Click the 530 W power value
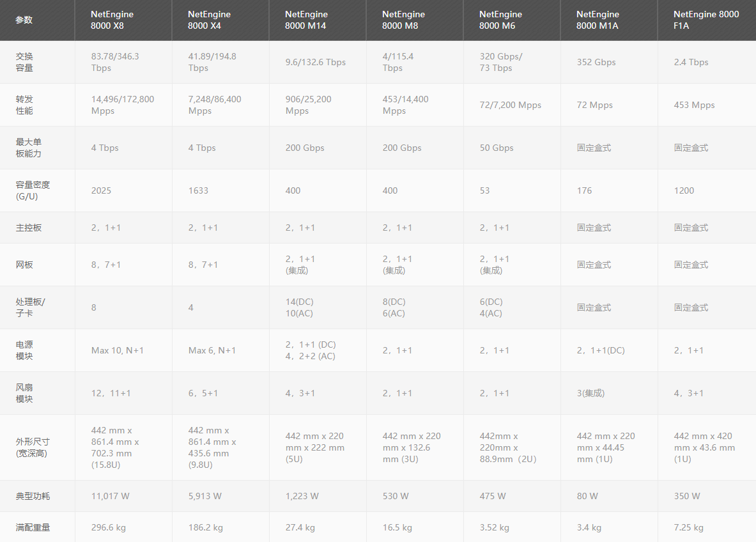This screenshot has width=756, height=542. [396, 496]
